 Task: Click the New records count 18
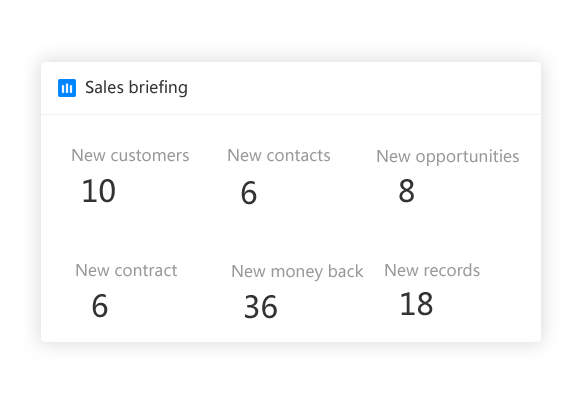416,304
